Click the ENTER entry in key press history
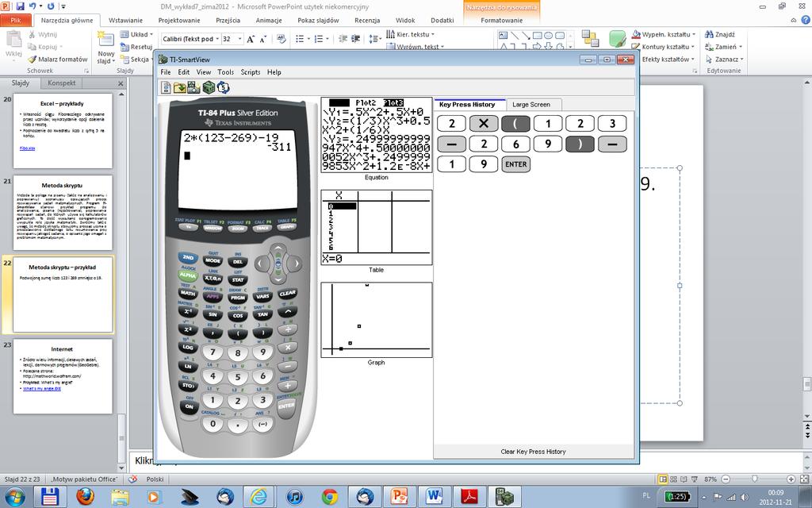The image size is (812, 508). coord(515,164)
